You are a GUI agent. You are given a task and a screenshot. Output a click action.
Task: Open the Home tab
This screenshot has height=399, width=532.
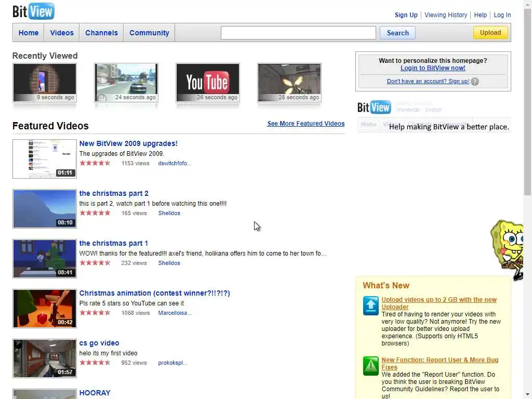[x=29, y=33]
